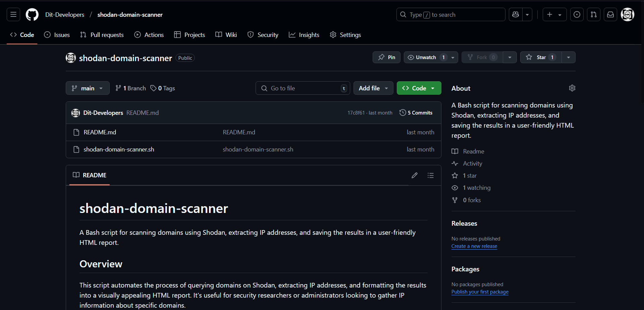This screenshot has width=644, height=310.
Task: Switch to the Actions tab
Action: 149,35
